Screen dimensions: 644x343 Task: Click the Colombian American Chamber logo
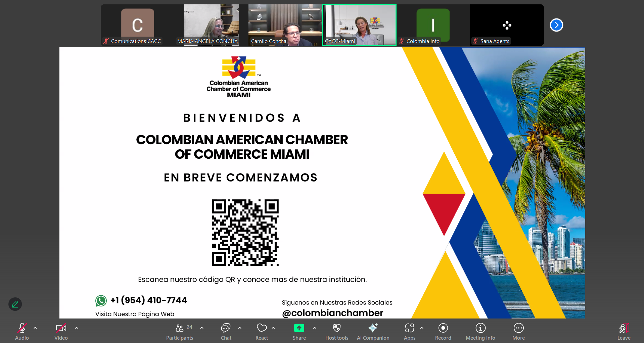pyautogui.click(x=239, y=77)
